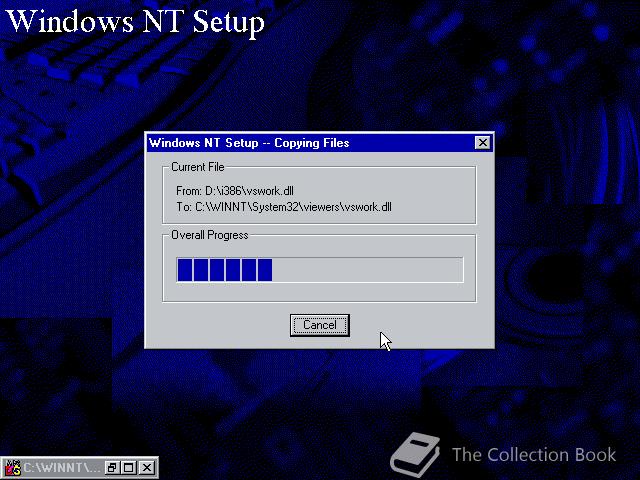Image resolution: width=640 pixels, height=480 pixels.
Task: Cancel the file copying
Action: [320, 325]
